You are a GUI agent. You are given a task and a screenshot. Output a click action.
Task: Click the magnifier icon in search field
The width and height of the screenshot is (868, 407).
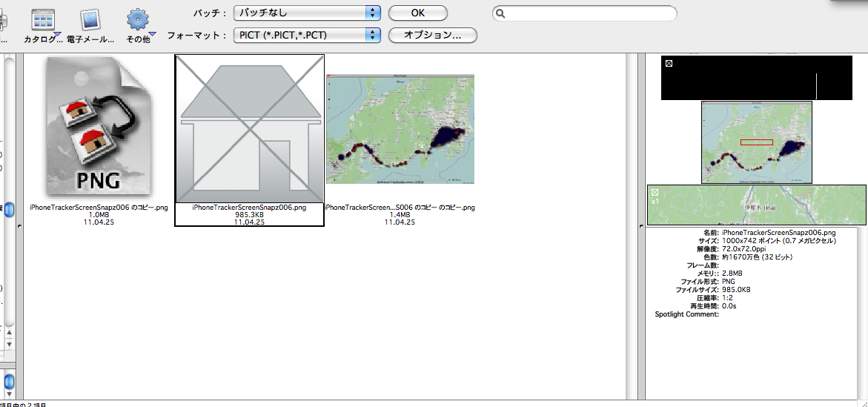click(501, 13)
